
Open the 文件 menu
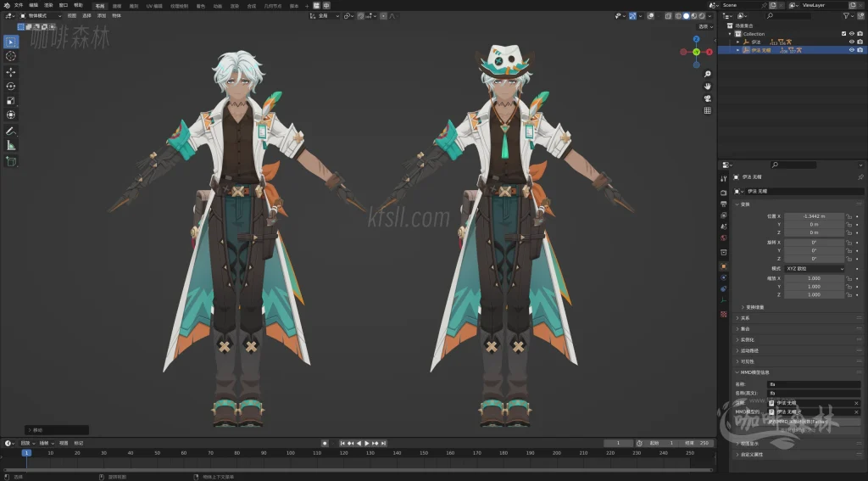[x=19, y=6]
